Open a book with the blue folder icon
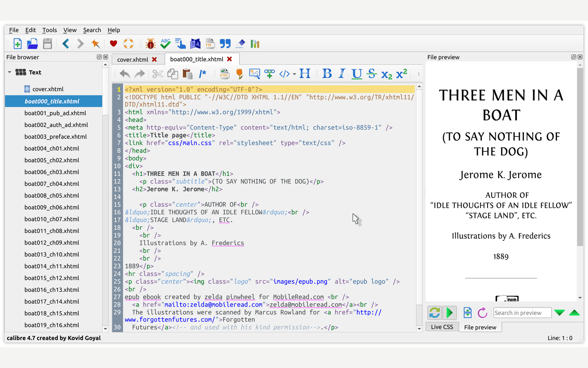This screenshot has height=368, width=588. [32, 44]
